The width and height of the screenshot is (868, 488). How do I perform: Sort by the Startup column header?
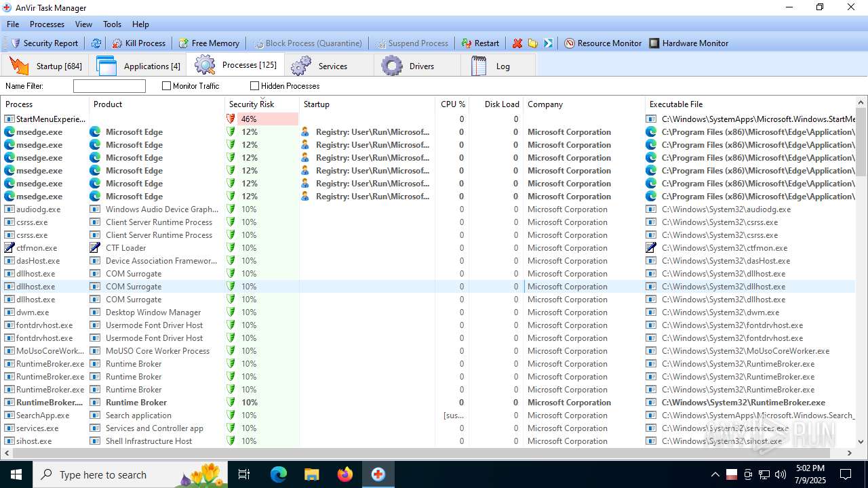pyautogui.click(x=367, y=104)
